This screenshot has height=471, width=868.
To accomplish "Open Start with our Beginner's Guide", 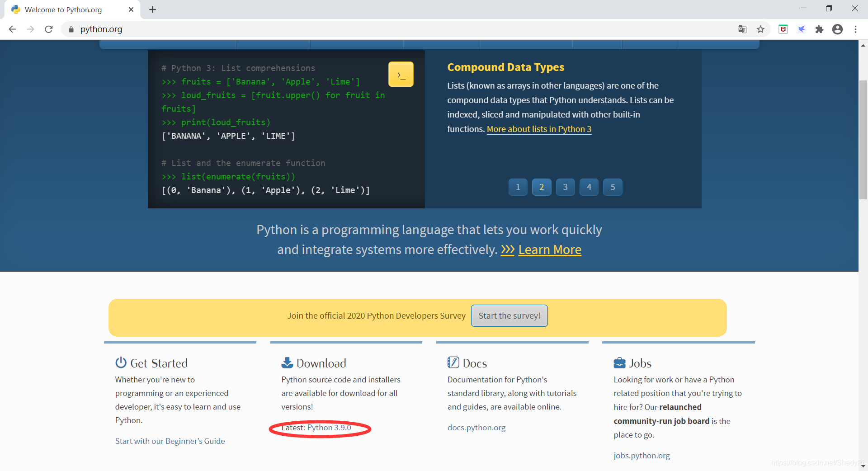I will tap(170, 441).
